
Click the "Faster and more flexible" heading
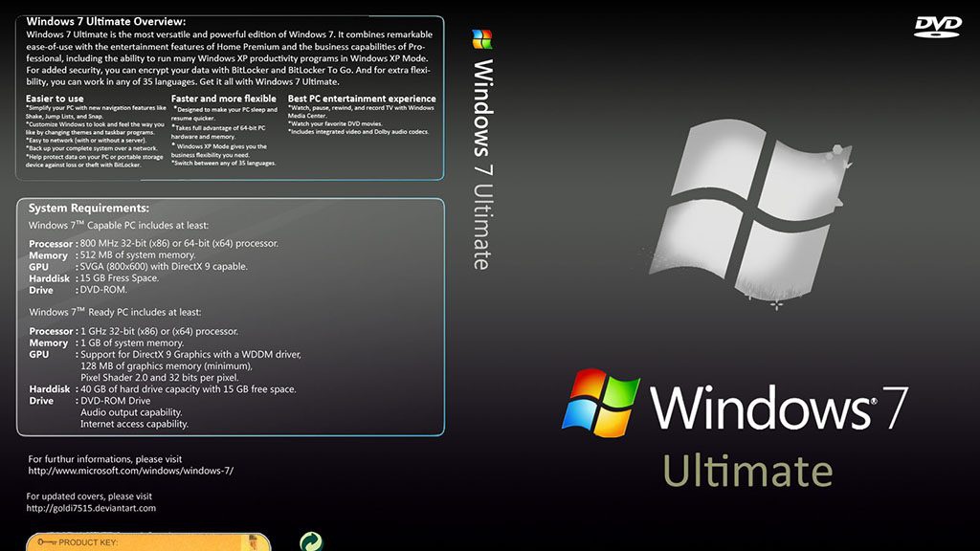(224, 99)
